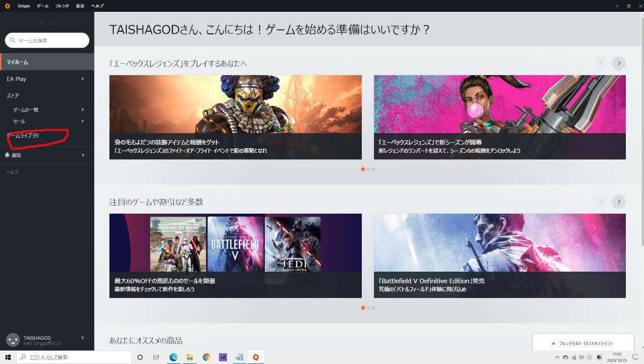Image resolution: width=644 pixels, height=364 pixels.
Task: Open the 最大60%OFF sale card
Action: click(x=236, y=256)
